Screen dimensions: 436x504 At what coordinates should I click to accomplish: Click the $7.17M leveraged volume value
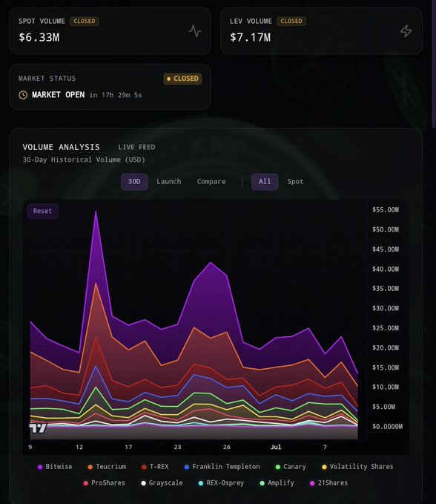(x=250, y=37)
